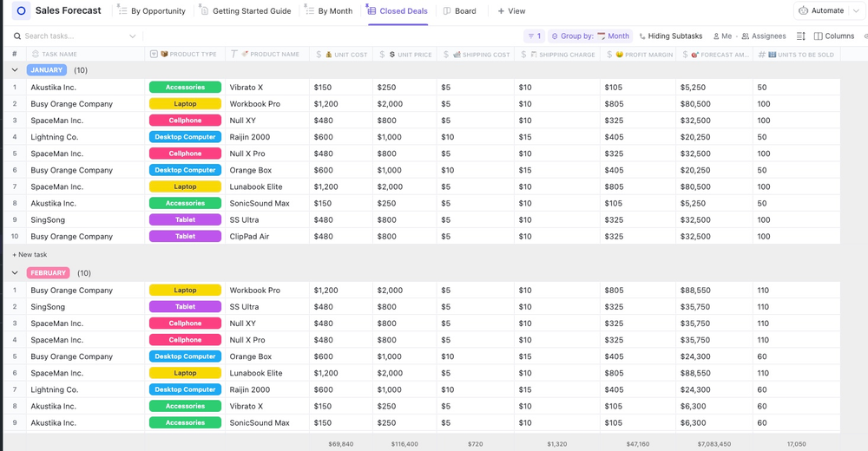Click the row layout icon left of Columns
This screenshot has height=451, width=868.
pos(800,36)
